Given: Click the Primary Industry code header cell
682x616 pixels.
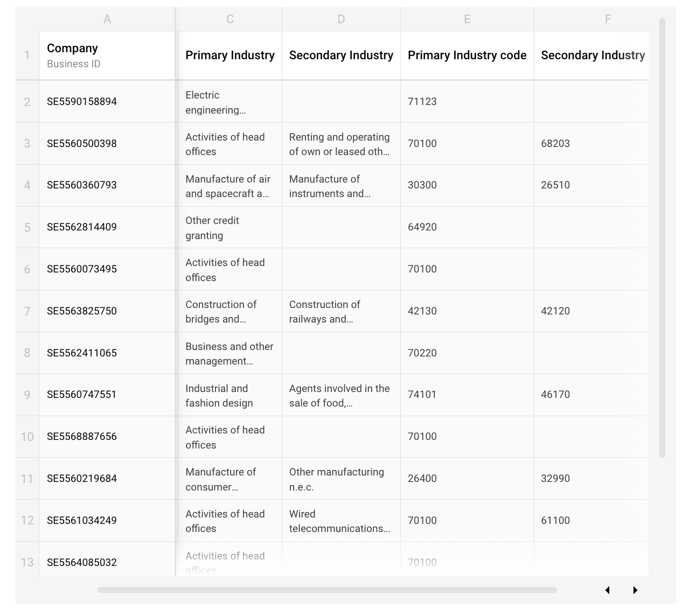Looking at the screenshot, I should click(x=467, y=55).
